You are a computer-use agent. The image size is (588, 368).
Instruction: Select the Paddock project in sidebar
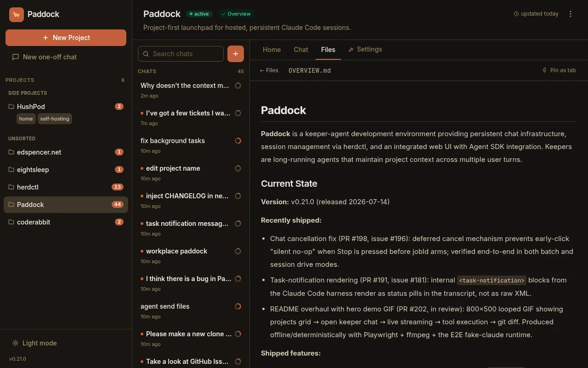click(x=66, y=205)
